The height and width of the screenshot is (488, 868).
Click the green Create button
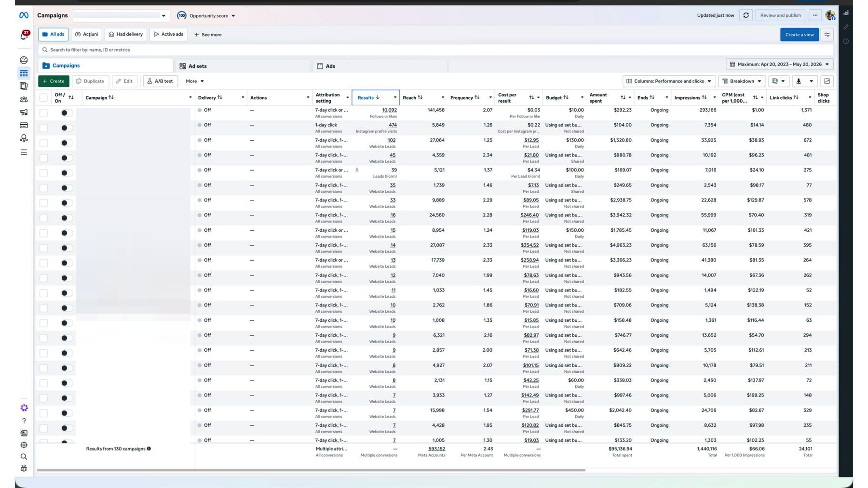coord(54,81)
